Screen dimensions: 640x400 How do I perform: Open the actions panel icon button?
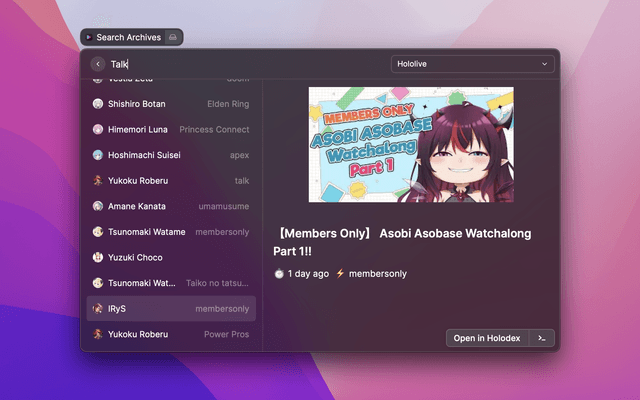pos(541,338)
